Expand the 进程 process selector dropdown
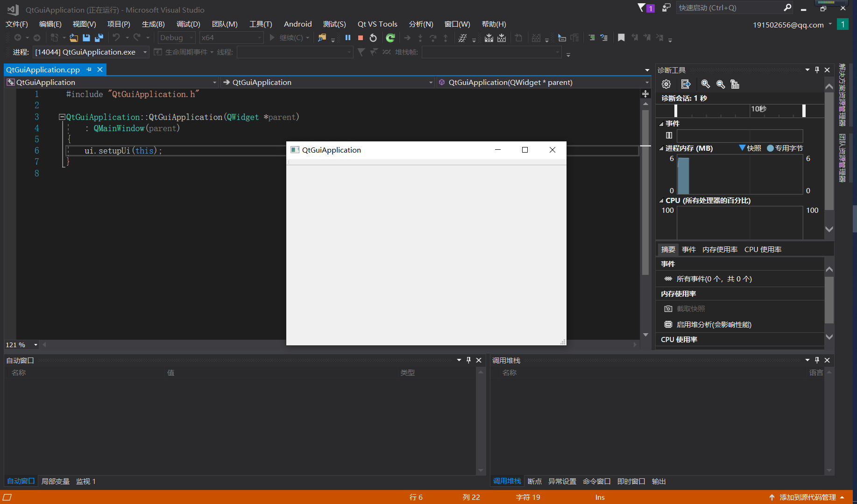This screenshot has width=857, height=504. coord(145,52)
